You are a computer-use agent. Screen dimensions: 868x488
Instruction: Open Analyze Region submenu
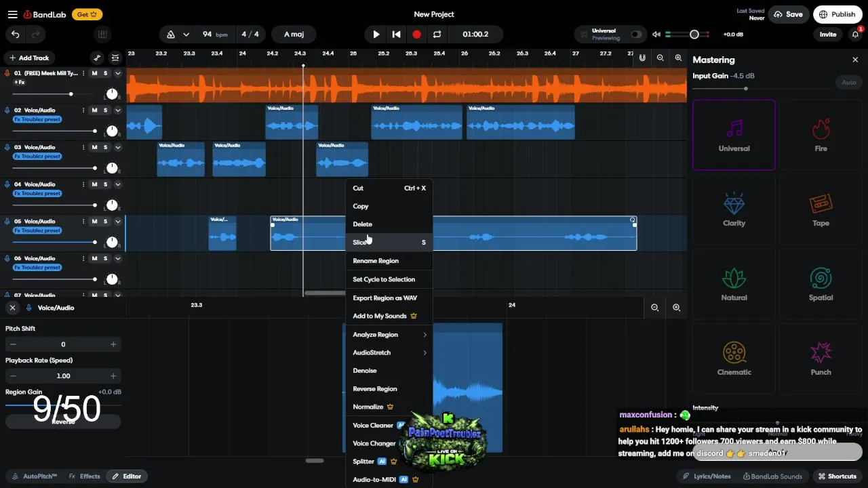389,335
